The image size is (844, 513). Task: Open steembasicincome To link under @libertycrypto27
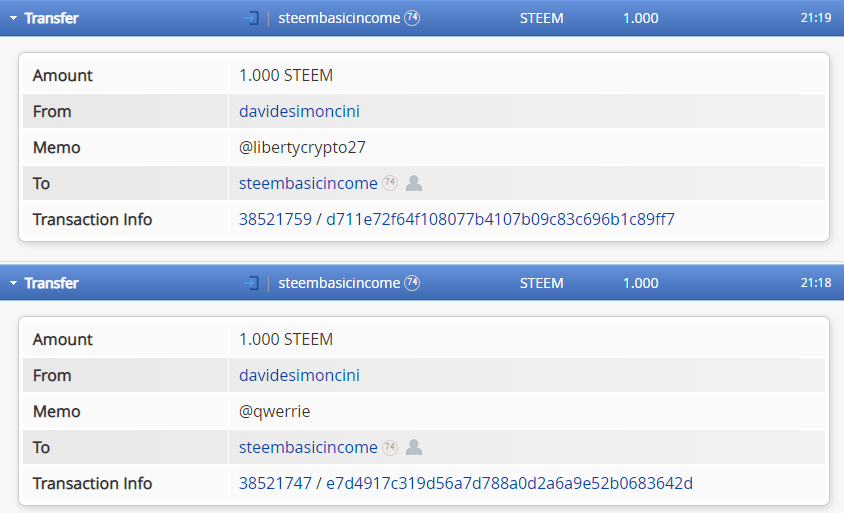(308, 184)
